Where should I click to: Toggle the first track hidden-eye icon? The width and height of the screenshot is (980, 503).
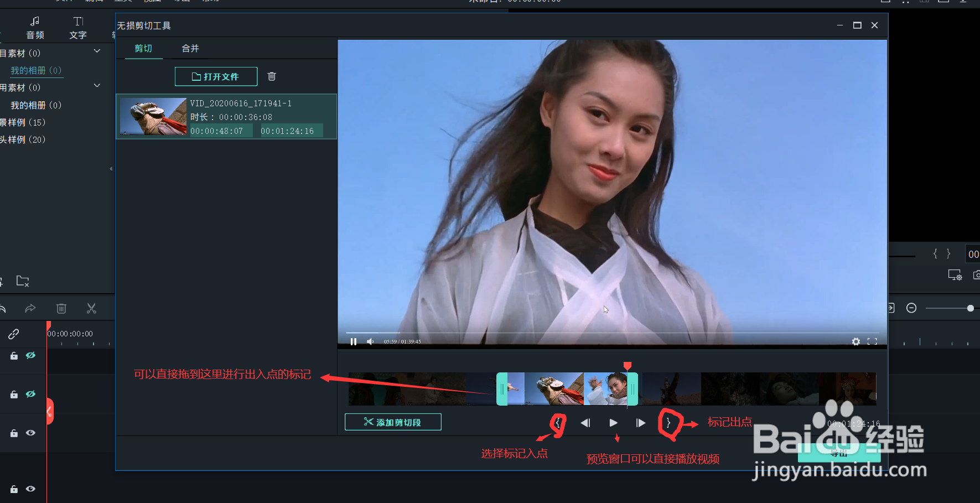(31, 355)
